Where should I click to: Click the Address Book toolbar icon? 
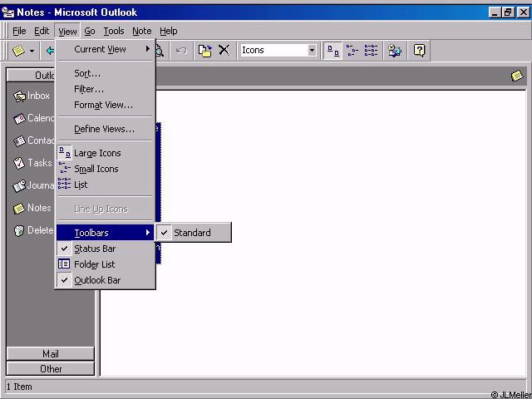click(x=395, y=51)
